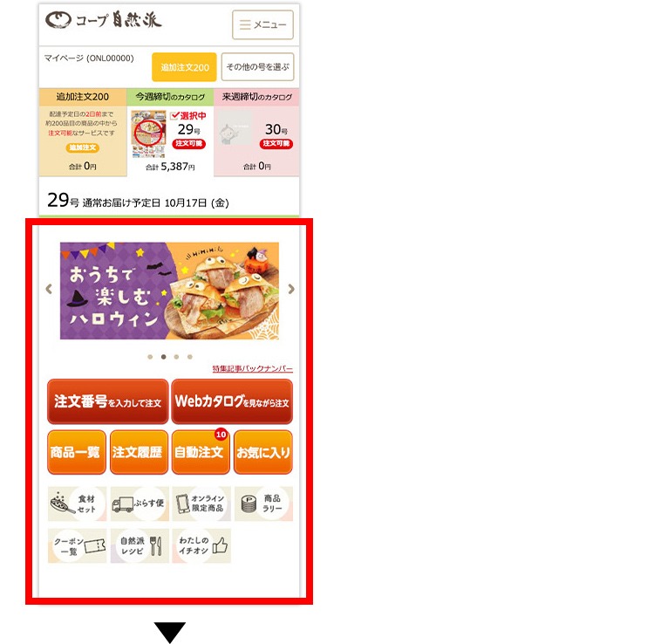Show previous banner with left chevron
Viewport: 654px width, 644px height.
(x=49, y=289)
